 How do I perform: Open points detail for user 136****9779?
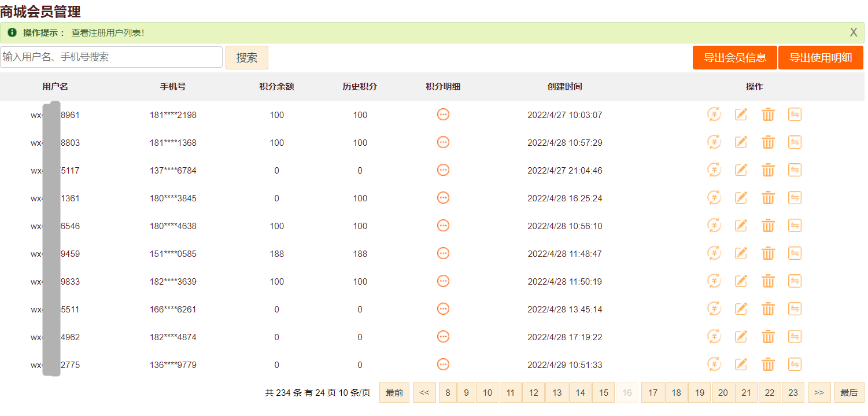click(443, 364)
